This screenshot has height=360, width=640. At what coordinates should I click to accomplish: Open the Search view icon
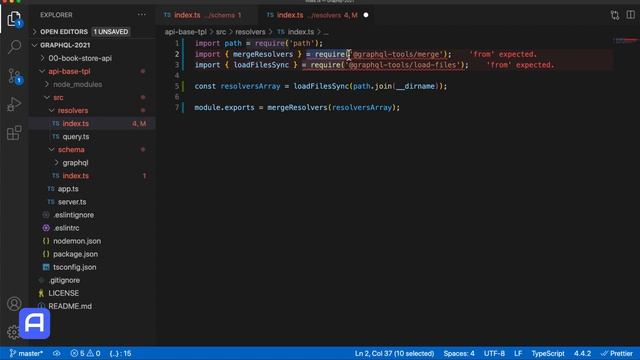[x=14, y=47]
